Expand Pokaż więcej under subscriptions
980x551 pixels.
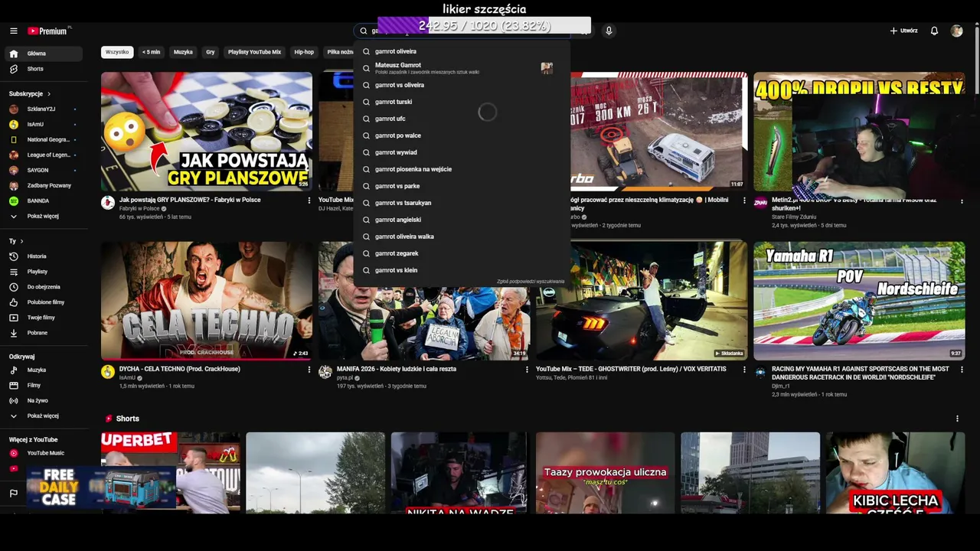tap(43, 216)
